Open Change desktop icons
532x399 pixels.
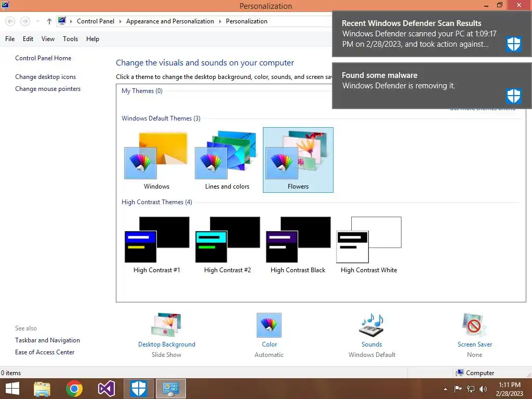pos(46,77)
